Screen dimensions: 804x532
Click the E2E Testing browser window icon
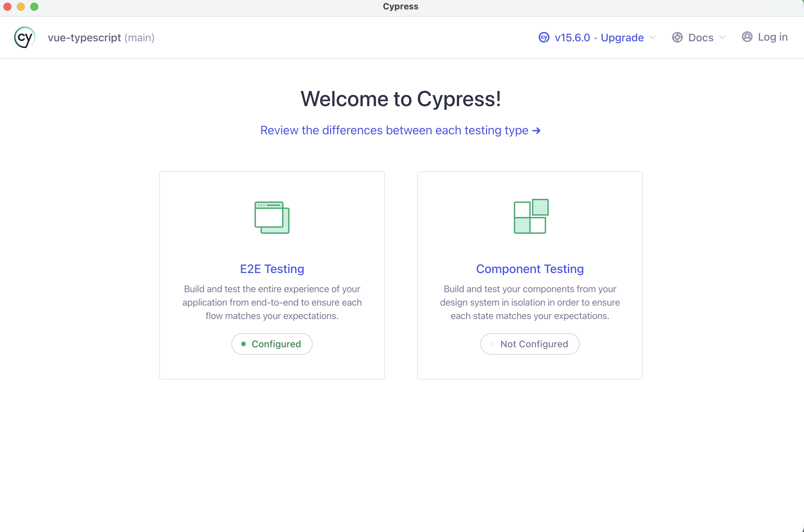272,218
